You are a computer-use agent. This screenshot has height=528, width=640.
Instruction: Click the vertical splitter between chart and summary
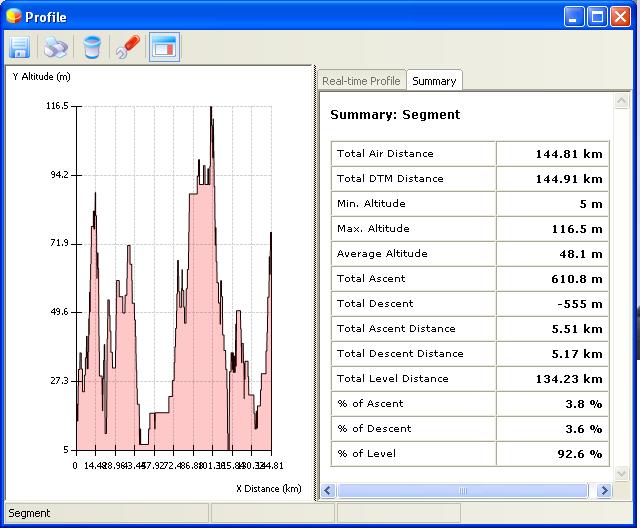pyautogui.click(x=315, y=283)
